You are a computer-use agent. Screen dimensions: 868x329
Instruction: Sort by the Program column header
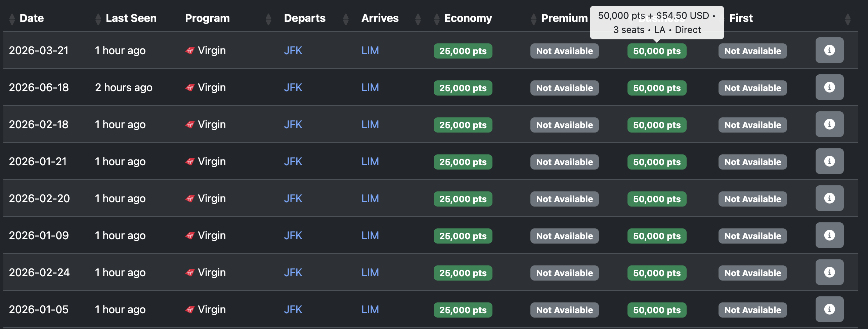pyautogui.click(x=207, y=18)
